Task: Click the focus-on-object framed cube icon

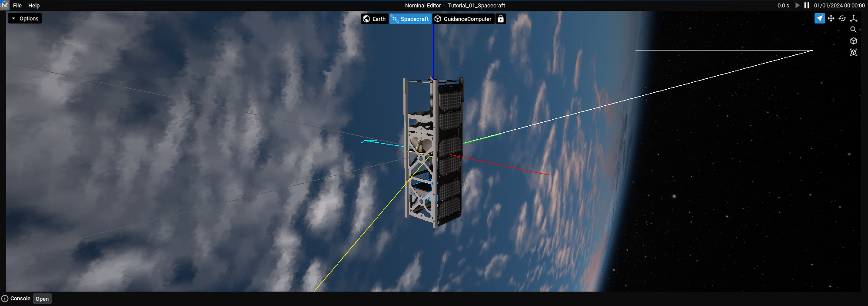Action: point(853,52)
